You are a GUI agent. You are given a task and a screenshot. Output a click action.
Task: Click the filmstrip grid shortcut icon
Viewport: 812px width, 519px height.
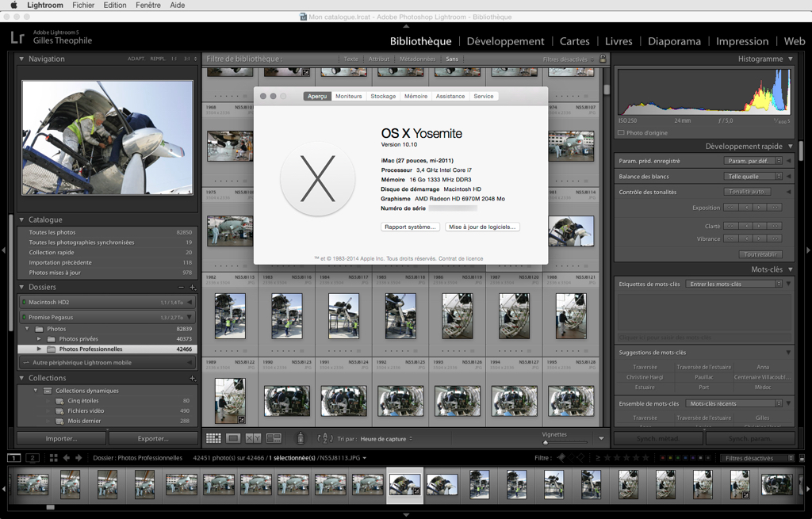click(53, 458)
